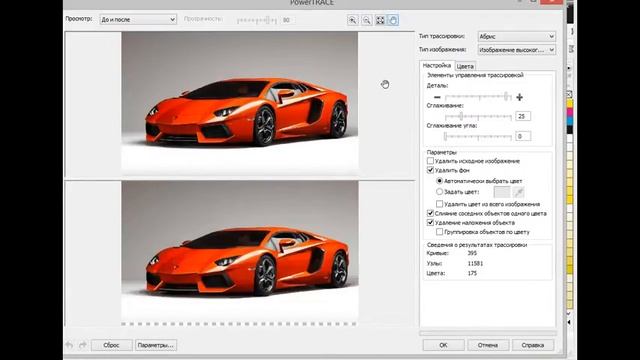Click the Сброс button

point(111,345)
